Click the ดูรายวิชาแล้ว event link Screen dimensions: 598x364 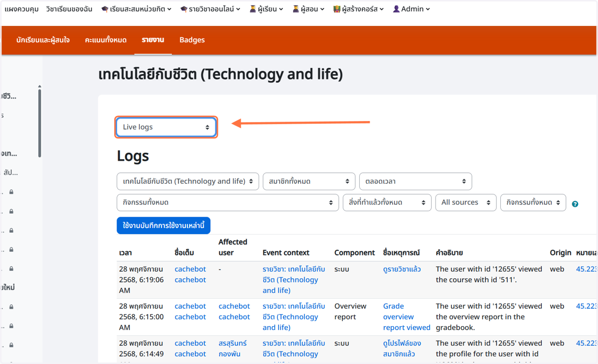[402, 269]
